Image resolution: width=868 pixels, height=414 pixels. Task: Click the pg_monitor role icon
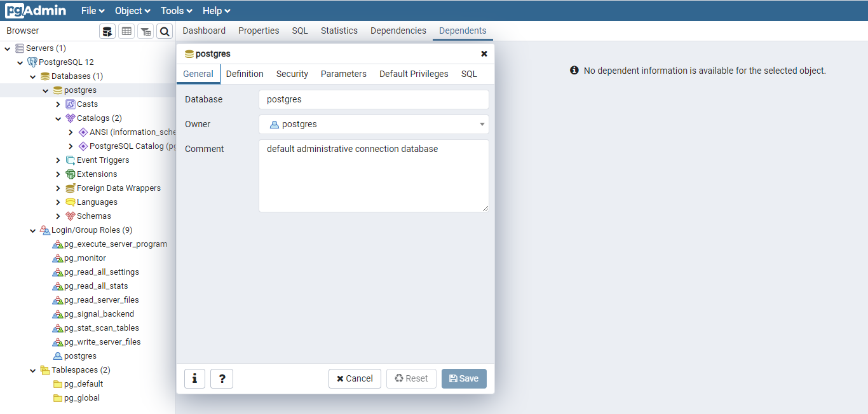click(58, 258)
